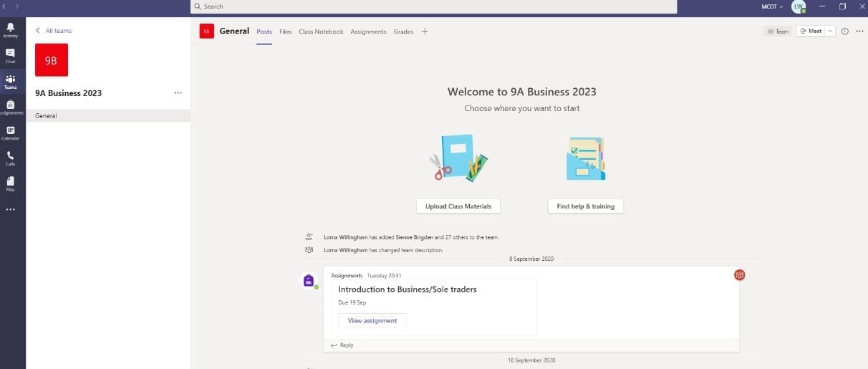The width and height of the screenshot is (868, 369).
Task: Select the General channel
Action: [x=108, y=115]
